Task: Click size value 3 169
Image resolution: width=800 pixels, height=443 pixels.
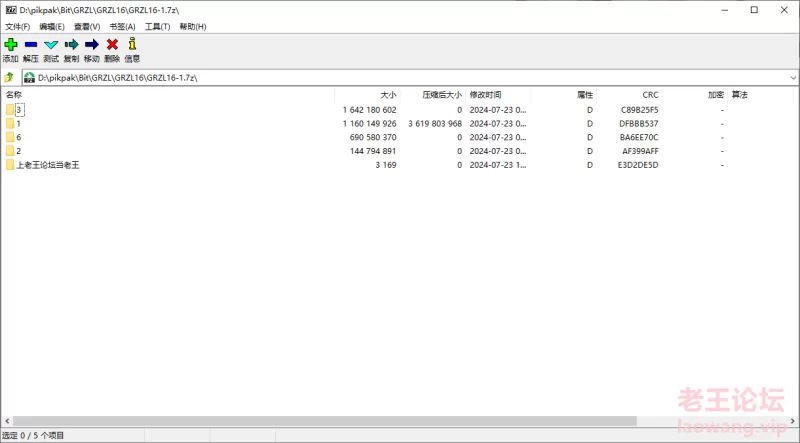Action: [386, 165]
